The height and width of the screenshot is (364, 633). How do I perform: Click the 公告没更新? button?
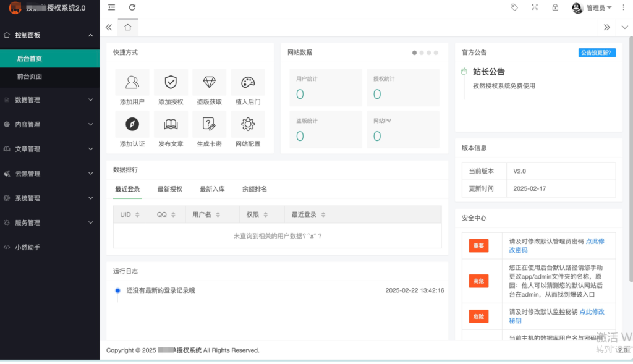(597, 53)
